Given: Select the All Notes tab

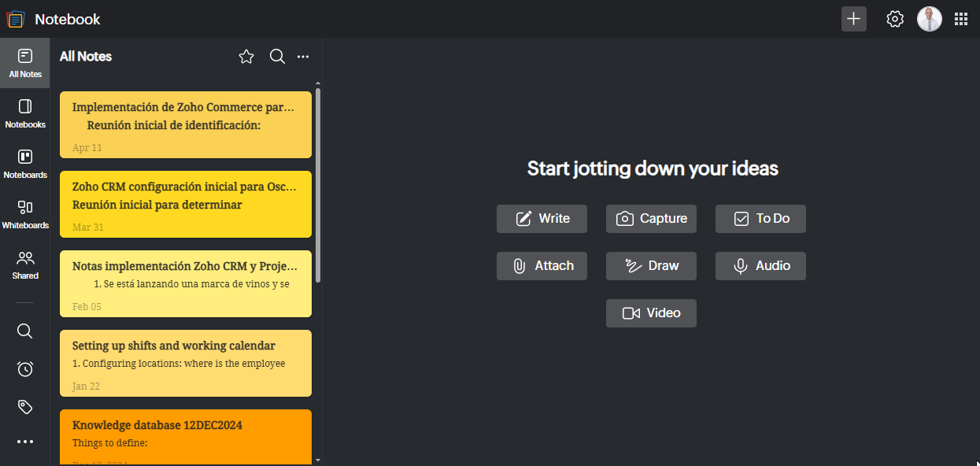Looking at the screenshot, I should pos(25,63).
